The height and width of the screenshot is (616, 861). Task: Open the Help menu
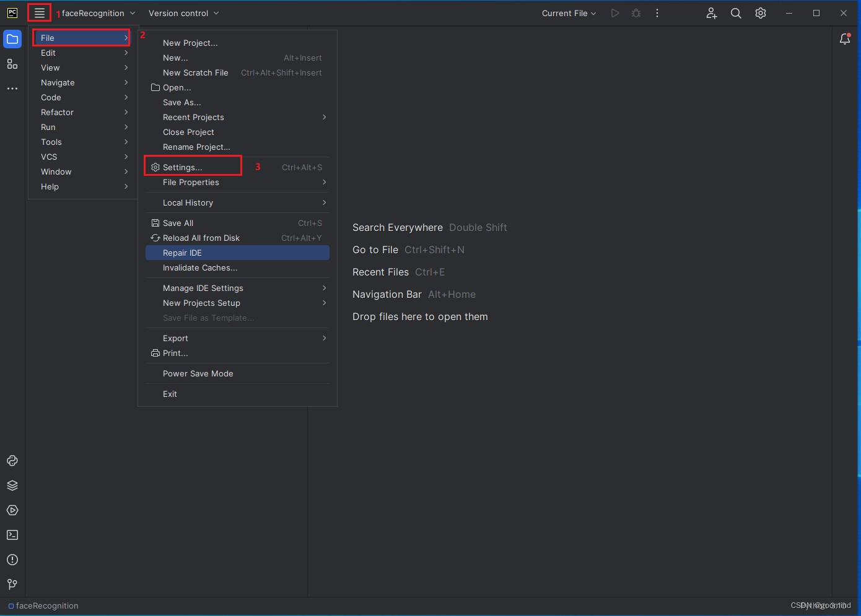(x=82, y=186)
